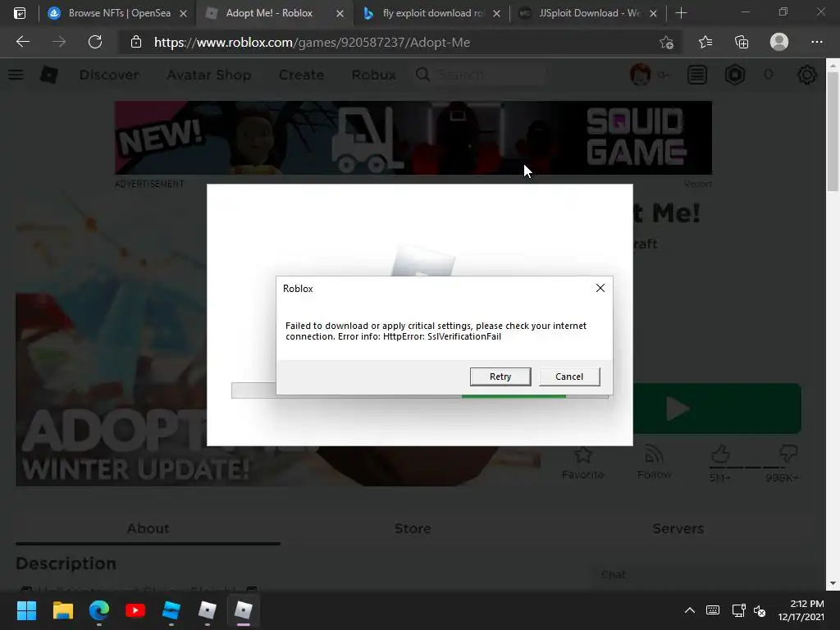Open the tab actions menu icon
840x630 pixels.
[x=20, y=13]
